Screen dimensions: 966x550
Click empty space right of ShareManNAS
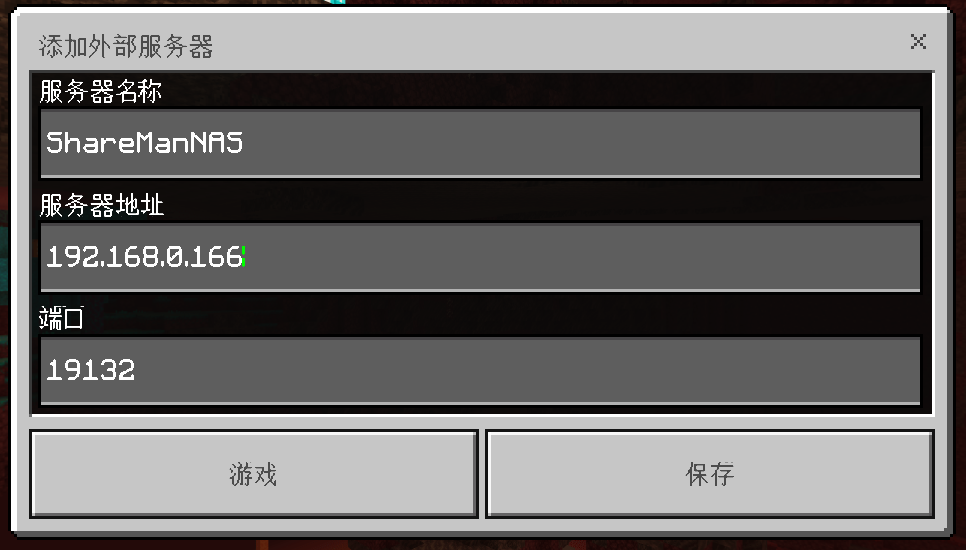click(579, 143)
